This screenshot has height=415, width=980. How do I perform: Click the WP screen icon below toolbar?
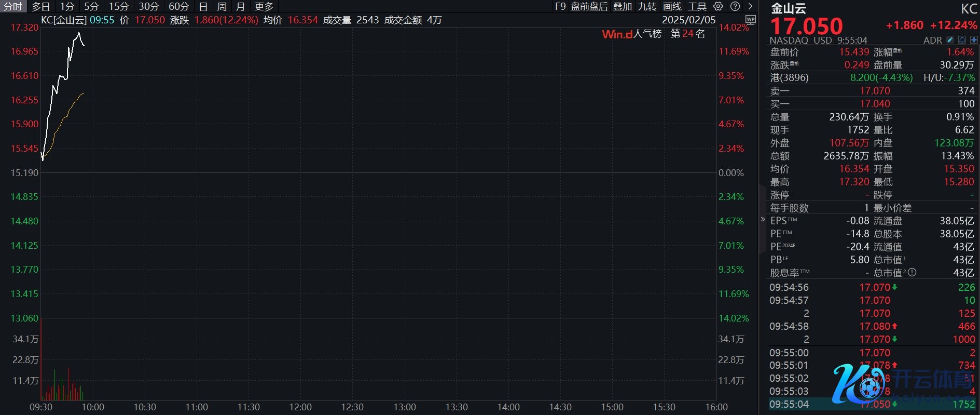(750, 20)
